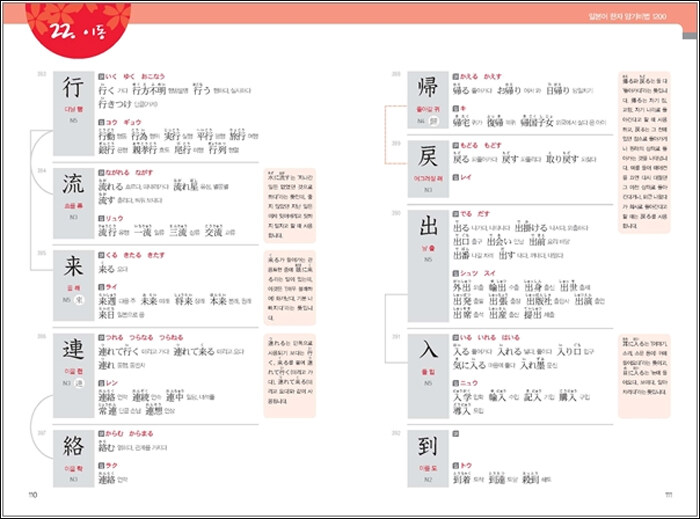Select the large kanji 入 block
Viewport: 700px width, 519px height.
point(428,376)
